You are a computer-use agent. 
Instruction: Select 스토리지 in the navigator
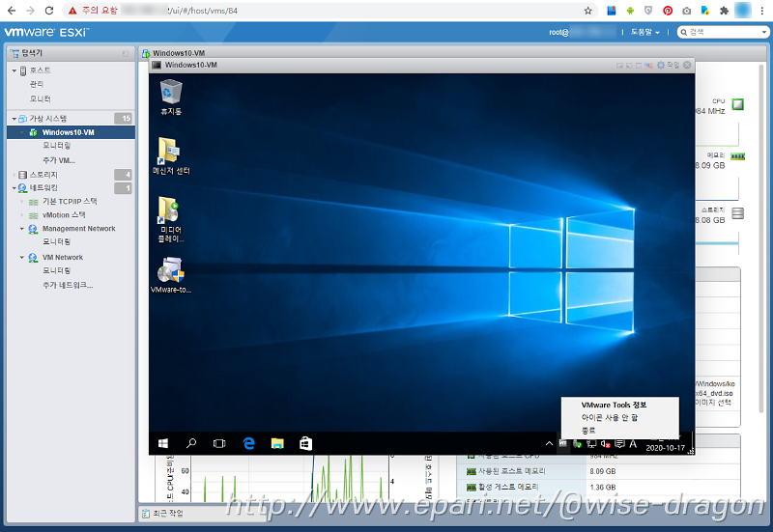(x=43, y=175)
